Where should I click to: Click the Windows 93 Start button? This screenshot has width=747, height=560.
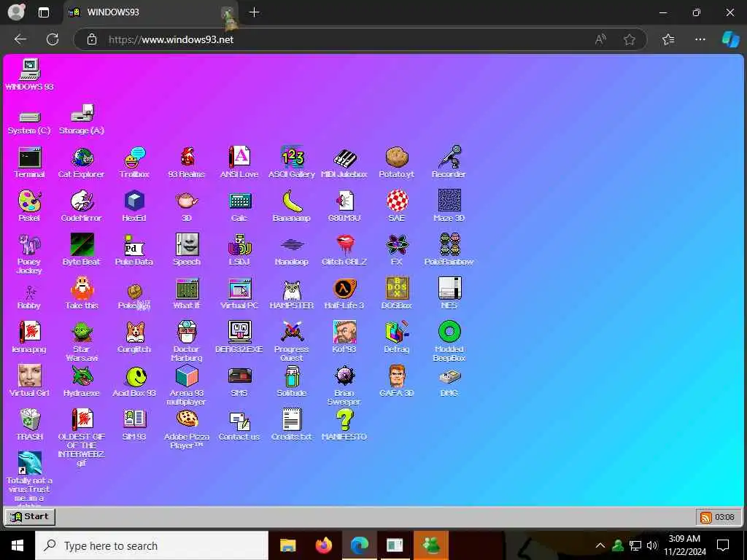(x=29, y=517)
